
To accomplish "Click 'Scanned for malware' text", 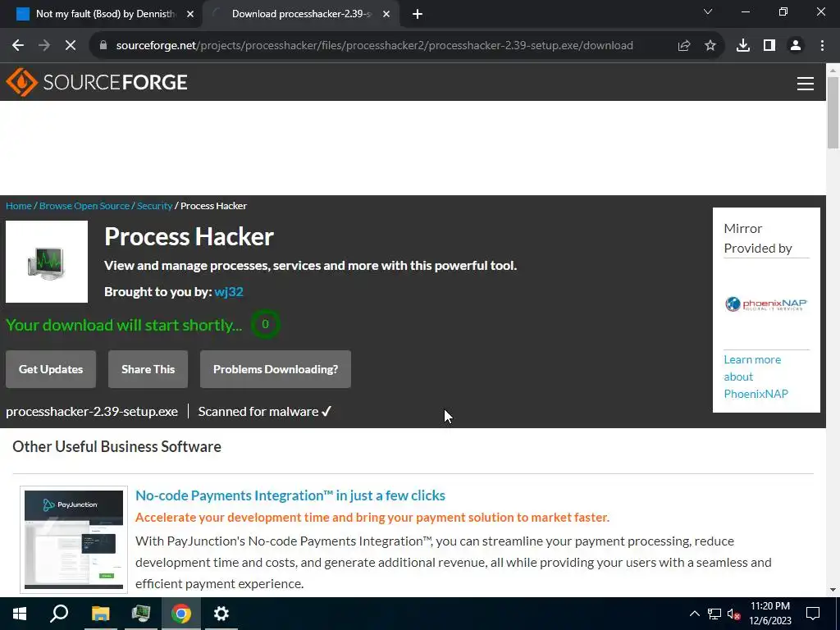I will 258,412.
